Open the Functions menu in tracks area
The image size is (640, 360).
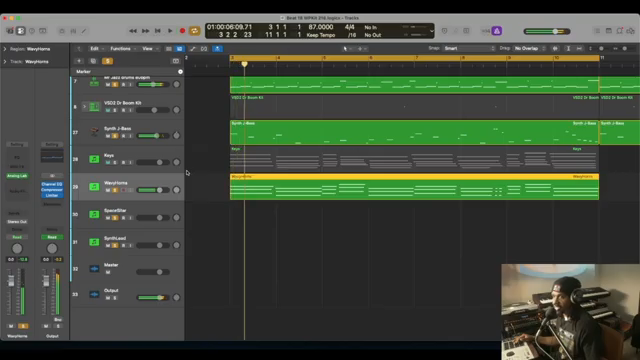[x=122, y=49]
